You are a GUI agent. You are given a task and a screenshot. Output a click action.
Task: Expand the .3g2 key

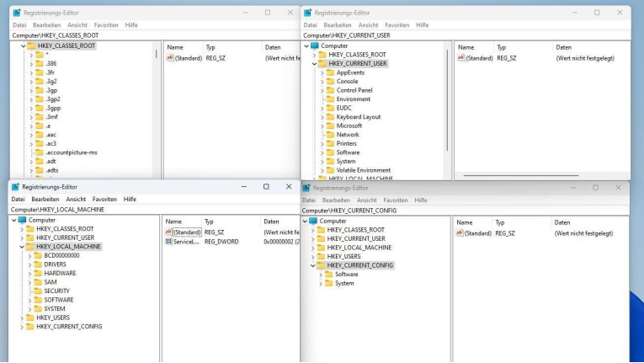pyautogui.click(x=31, y=82)
